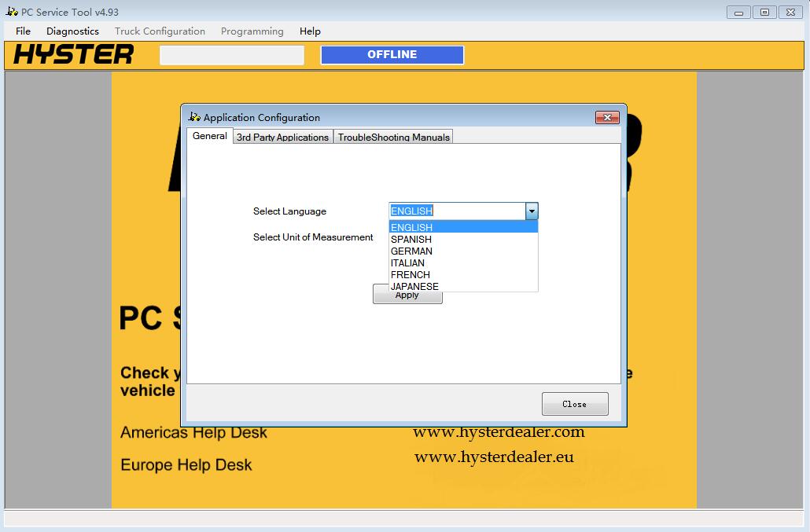Select the General tab
810x532 pixels.
click(209, 135)
